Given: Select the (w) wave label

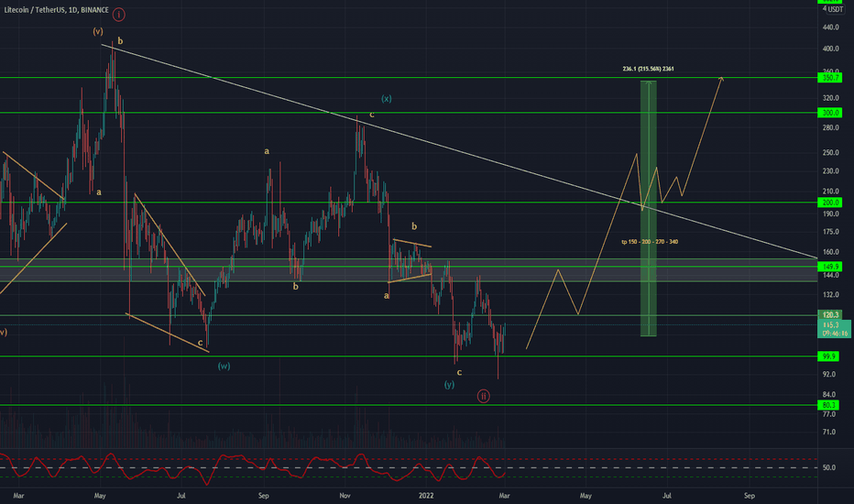Looking at the screenshot, I should pyautogui.click(x=224, y=367).
